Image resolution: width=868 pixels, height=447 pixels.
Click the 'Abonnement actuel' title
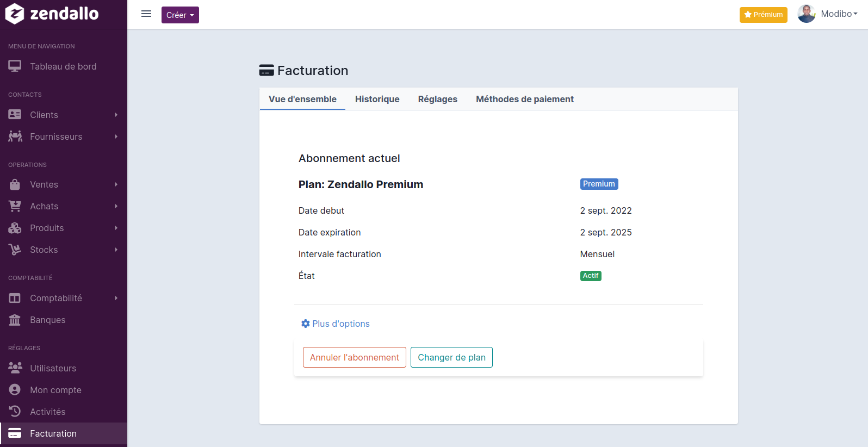(x=349, y=158)
